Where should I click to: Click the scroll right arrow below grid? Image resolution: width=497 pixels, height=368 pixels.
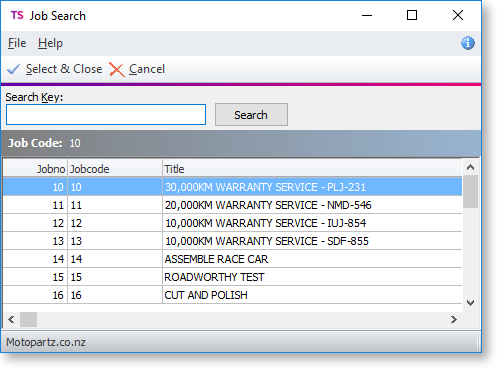coord(454,319)
